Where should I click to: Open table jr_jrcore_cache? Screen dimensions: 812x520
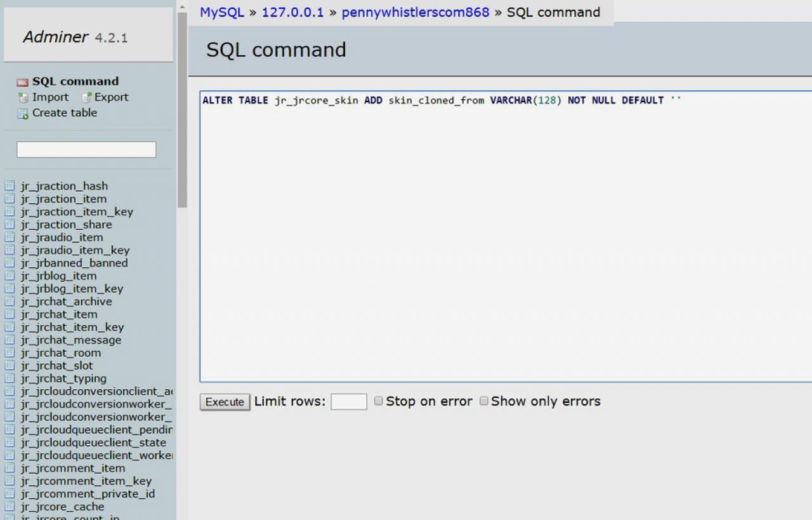click(62, 507)
